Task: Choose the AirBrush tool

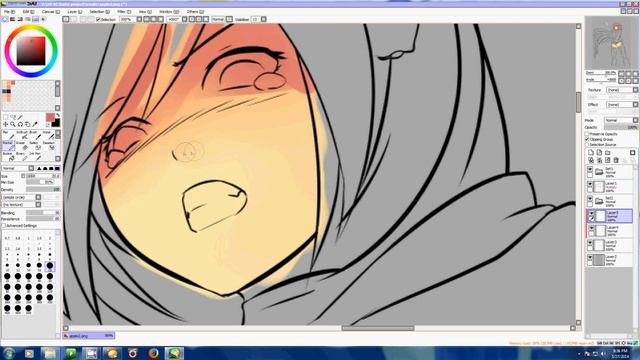Action: coord(22,135)
